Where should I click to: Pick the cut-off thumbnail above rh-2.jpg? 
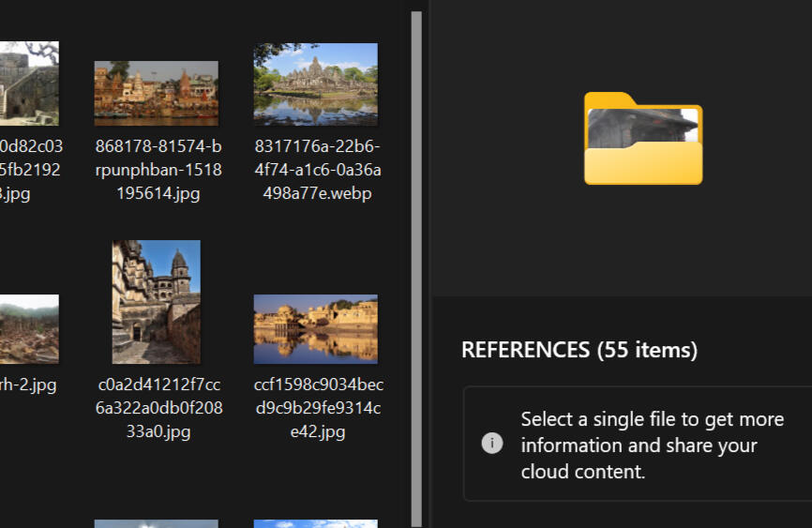pos(28,329)
